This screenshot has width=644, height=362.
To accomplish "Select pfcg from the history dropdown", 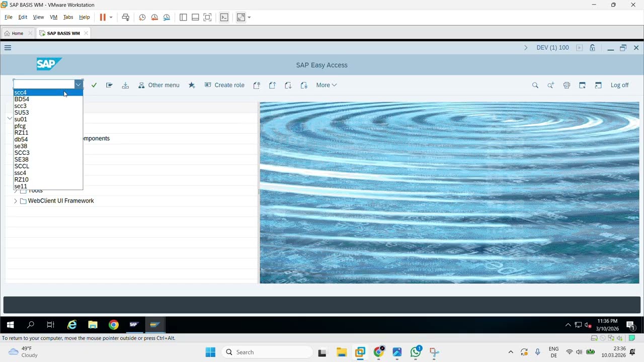I will (x=48, y=126).
